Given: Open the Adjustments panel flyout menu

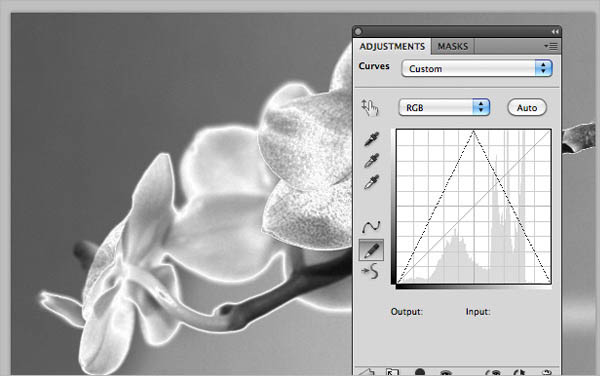Looking at the screenshot, I should [551, 46].
